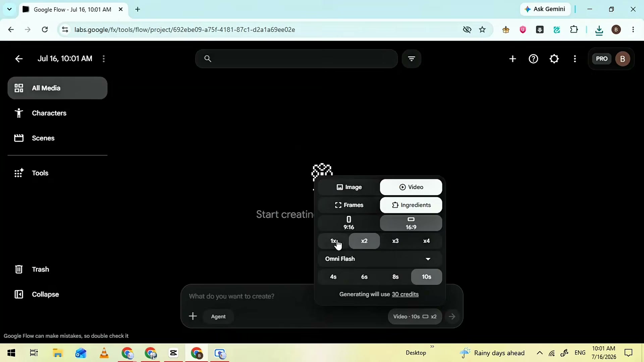The width and height of the screenshot is (644, 362).
Task: Expand the Omni Flash model dropdown
Action: click(380, 259)
